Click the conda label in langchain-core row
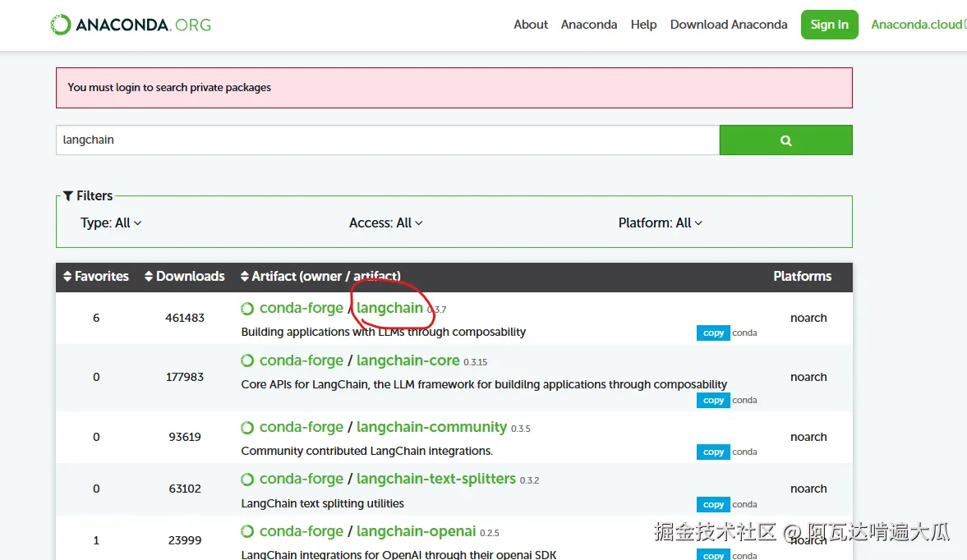This screenshot has width=967, height=560. (x=744, y=401)
